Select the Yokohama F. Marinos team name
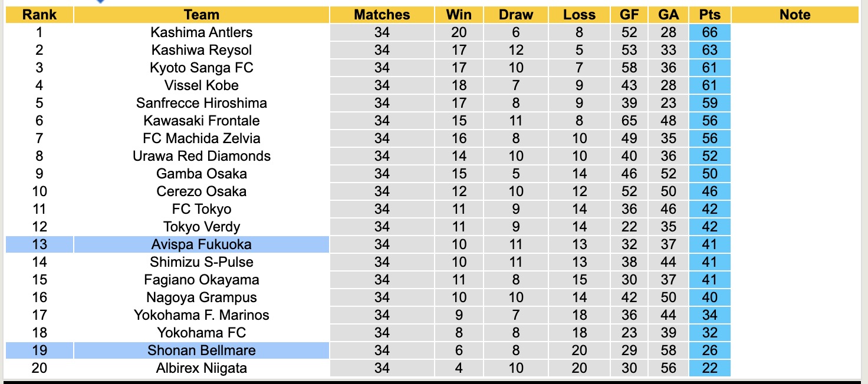Image resolution: width=868 pixels, height=384 pixels. click(201, 315)
